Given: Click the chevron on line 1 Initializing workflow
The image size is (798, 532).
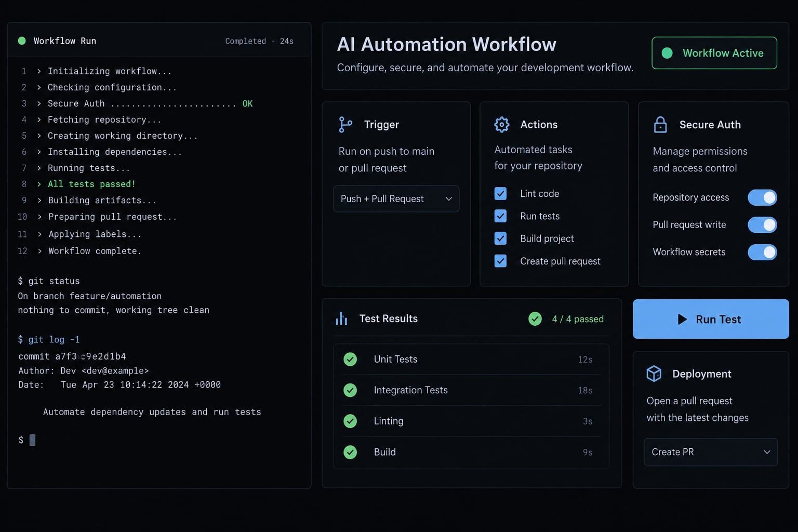Looking at the screenshot, I should pos(39,71).
